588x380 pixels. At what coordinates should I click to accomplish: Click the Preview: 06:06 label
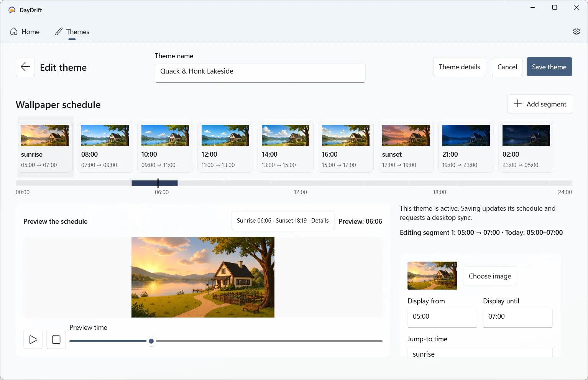360,221
